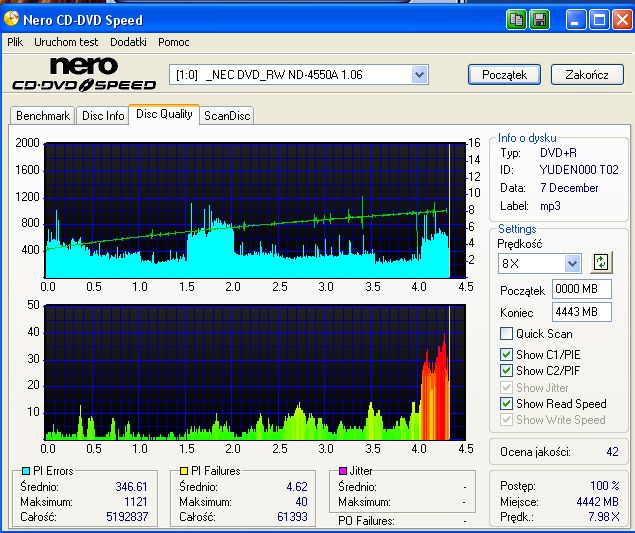This screenshot has width=635, height=533.
Task: Click the cyan PI Errors color swatch
Action: point(26,471)
